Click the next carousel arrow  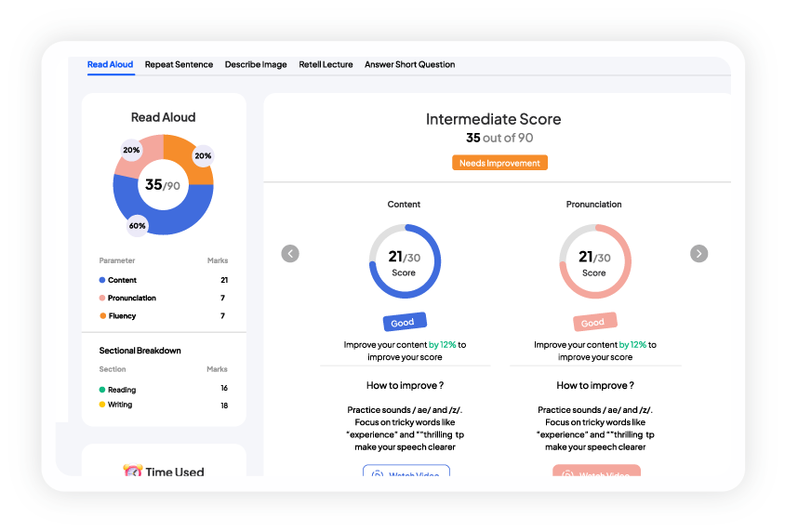click(x=699, y=254)
